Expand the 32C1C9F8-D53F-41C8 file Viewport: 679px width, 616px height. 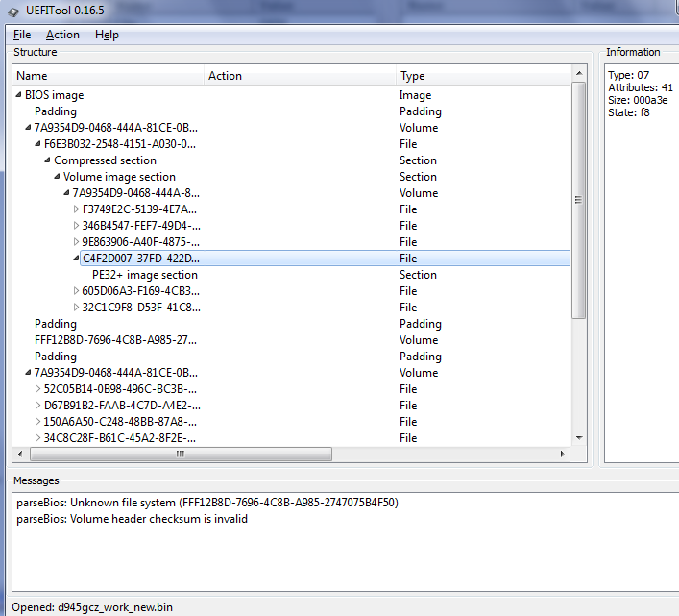pyautogui.click(x=76, y=308)
